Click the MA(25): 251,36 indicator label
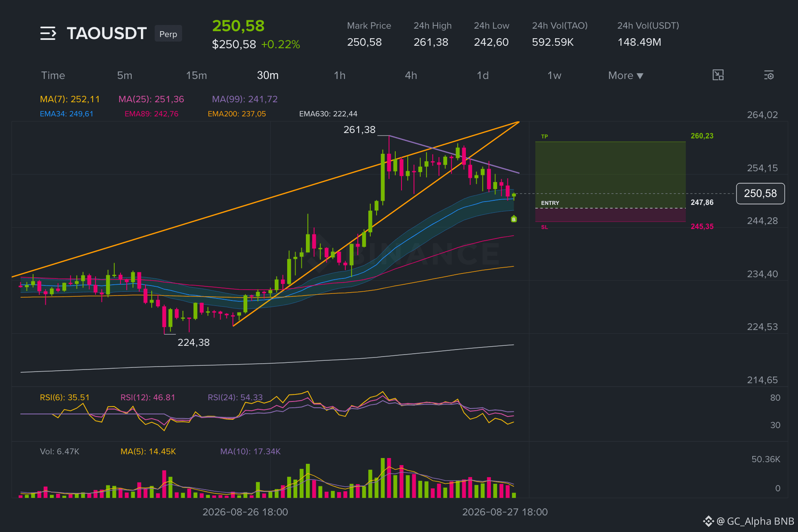Viewport: 798px width, 532px height. [x=151, y=99]
